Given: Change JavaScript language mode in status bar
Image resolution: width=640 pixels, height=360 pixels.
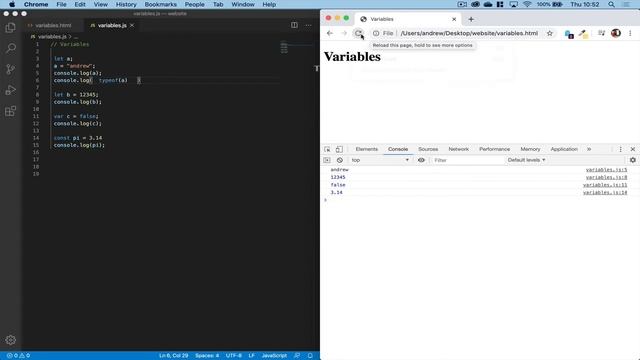Looking at the screenshot, I should tap(274, 356).
